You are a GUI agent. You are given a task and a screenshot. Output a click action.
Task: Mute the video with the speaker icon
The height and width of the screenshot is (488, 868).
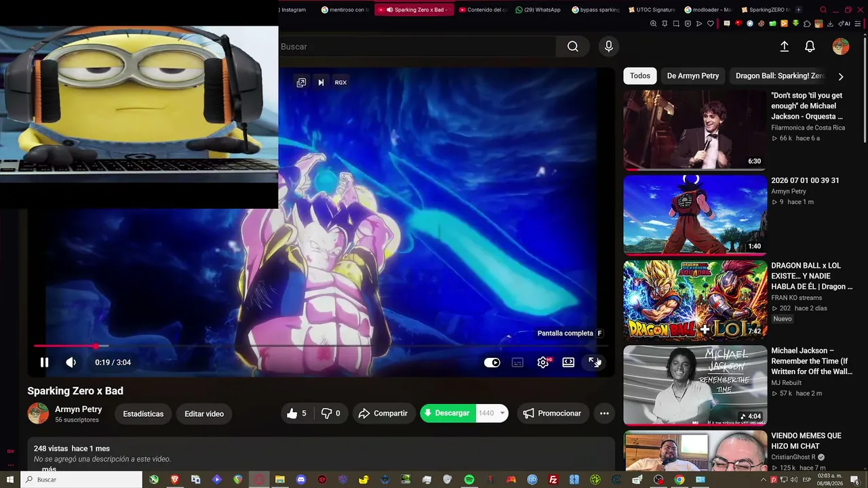tap(71, 363)
